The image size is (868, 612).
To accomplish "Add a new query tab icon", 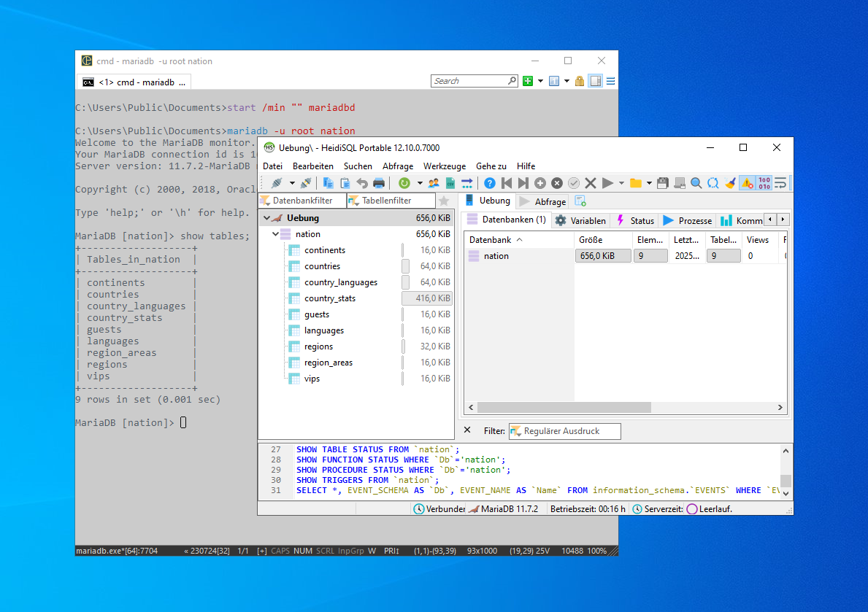I will pyautogui.click(x=580, y=201).
